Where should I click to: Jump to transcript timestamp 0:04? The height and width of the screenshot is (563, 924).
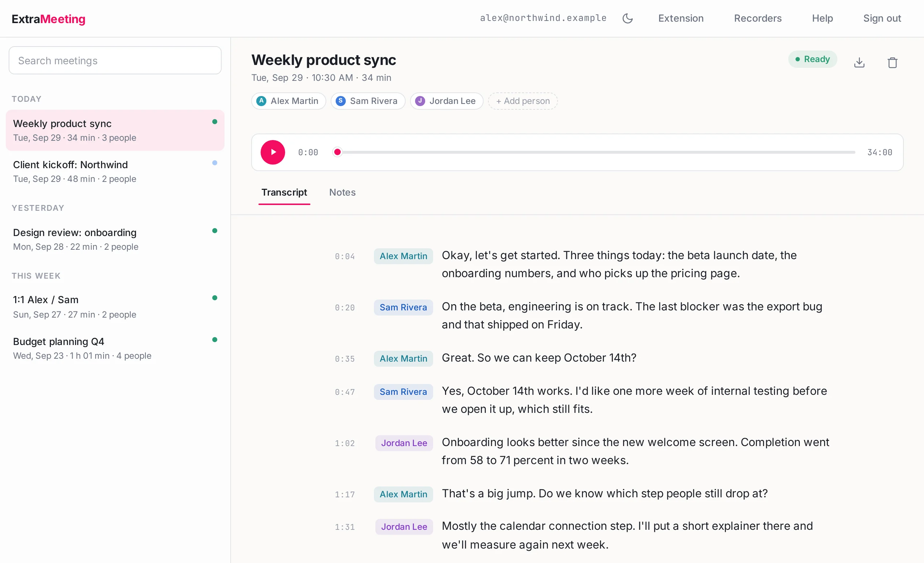pyautogui.click(x=345, y=256)
